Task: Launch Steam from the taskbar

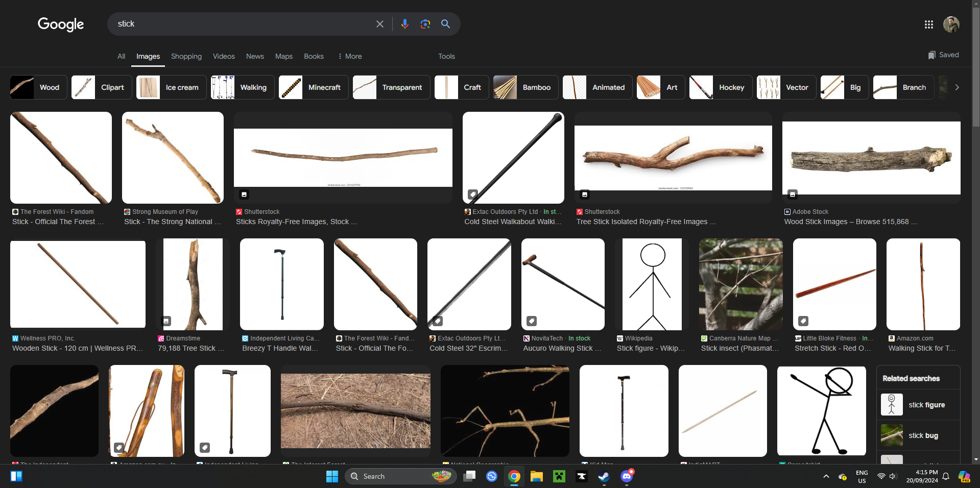Action: (x=604, y=476)
